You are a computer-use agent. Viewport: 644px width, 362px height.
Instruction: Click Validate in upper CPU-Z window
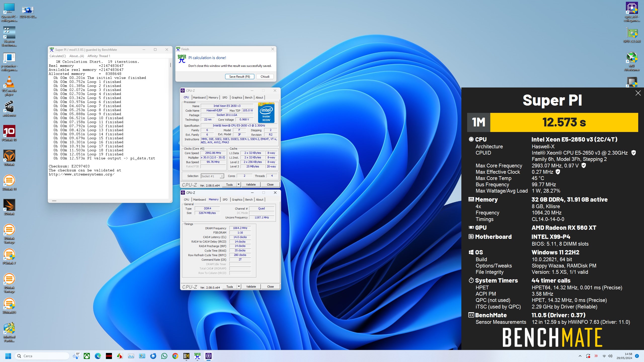point(251,185)
